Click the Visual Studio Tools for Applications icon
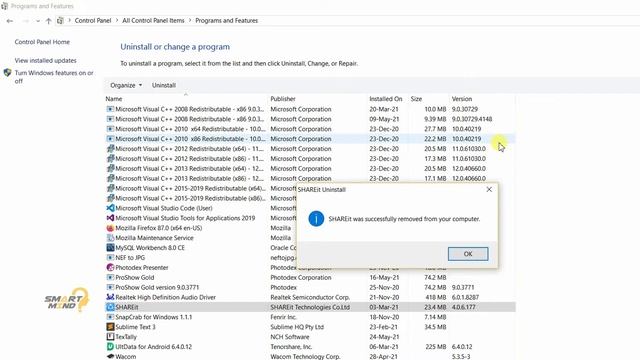The width and height of the screenshot is (640, 360). 110,218
